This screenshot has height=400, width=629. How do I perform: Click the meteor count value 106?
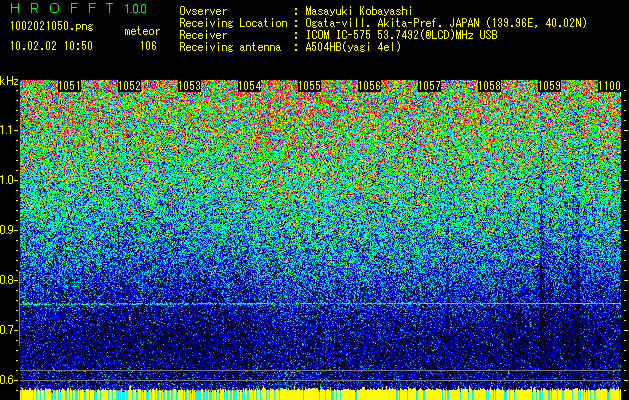point(148,46)
